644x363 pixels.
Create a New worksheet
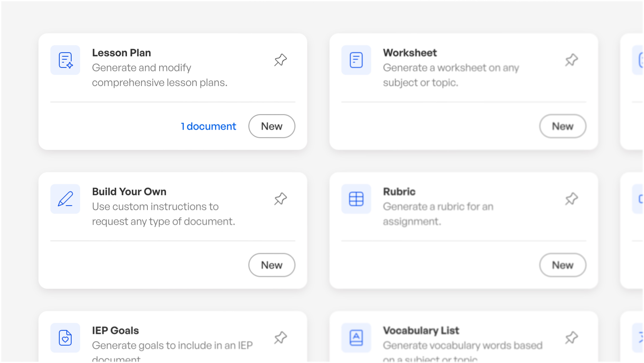562,126
